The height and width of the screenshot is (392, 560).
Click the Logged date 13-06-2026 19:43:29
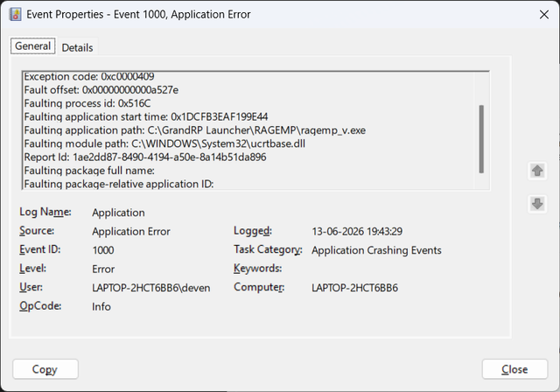pos(357,232)
